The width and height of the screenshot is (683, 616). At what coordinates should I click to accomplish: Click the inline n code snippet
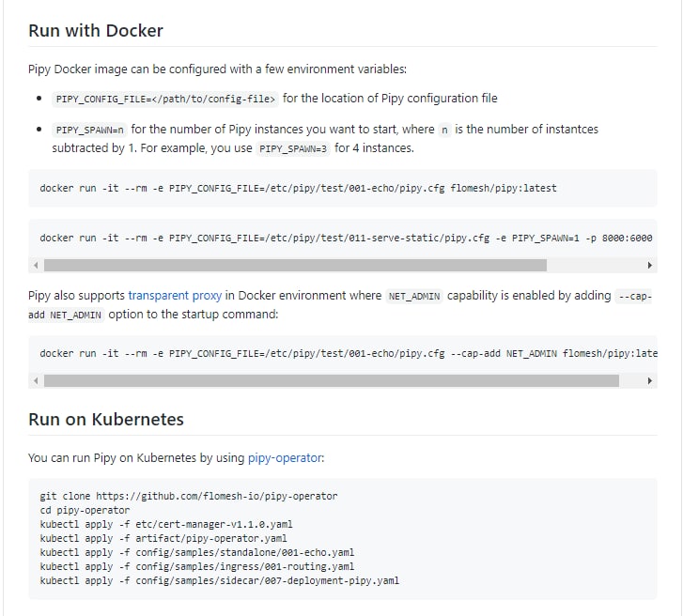(x=444, y=130)
